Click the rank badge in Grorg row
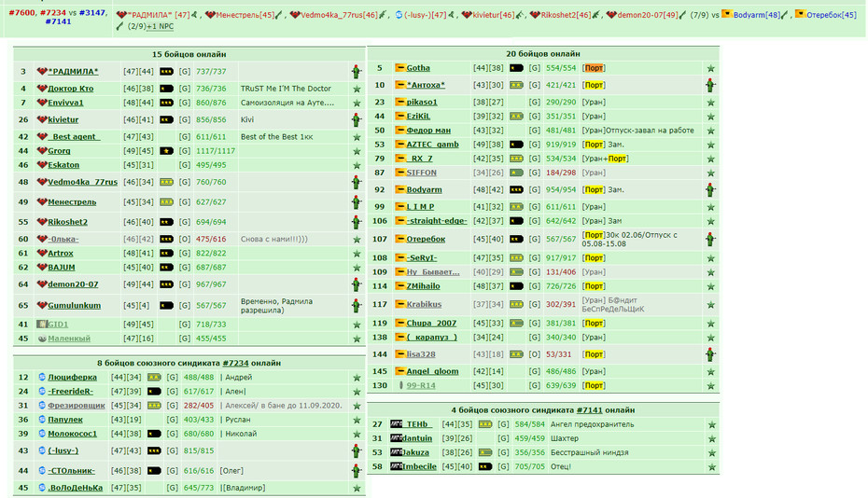 click(166, 151)
